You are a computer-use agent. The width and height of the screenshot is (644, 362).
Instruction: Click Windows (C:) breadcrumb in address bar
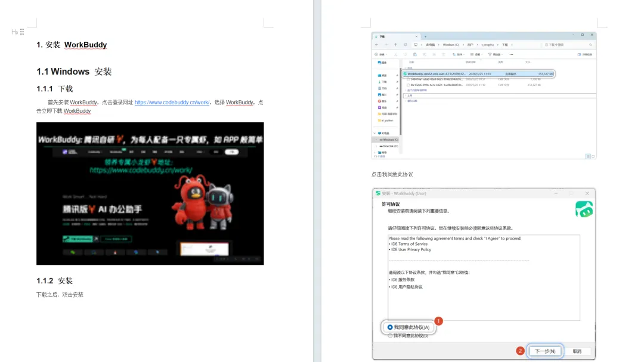coord(451,45)
